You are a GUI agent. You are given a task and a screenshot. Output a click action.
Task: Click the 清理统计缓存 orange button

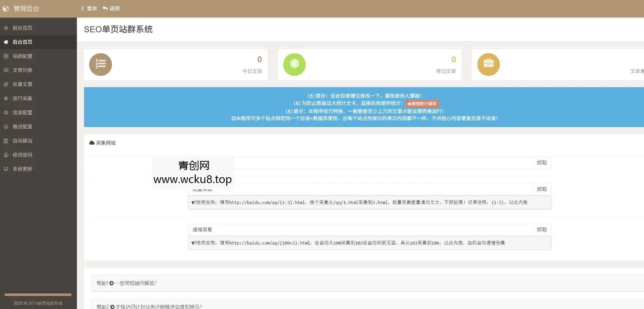[x=422, y=104]
